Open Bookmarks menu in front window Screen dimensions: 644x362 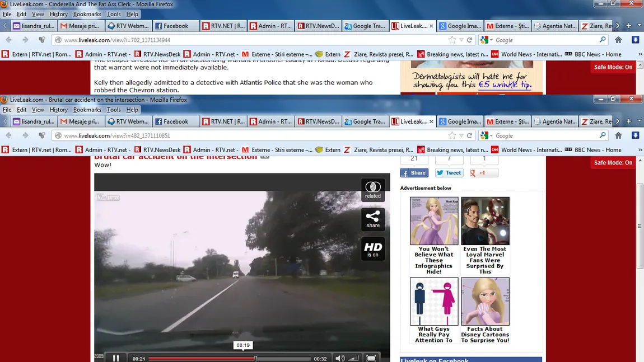(87, 110)
